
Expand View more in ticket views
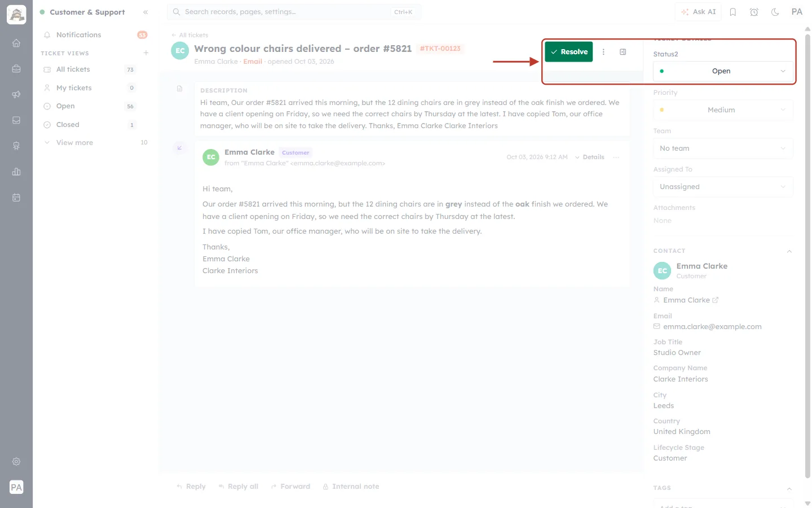95,143
